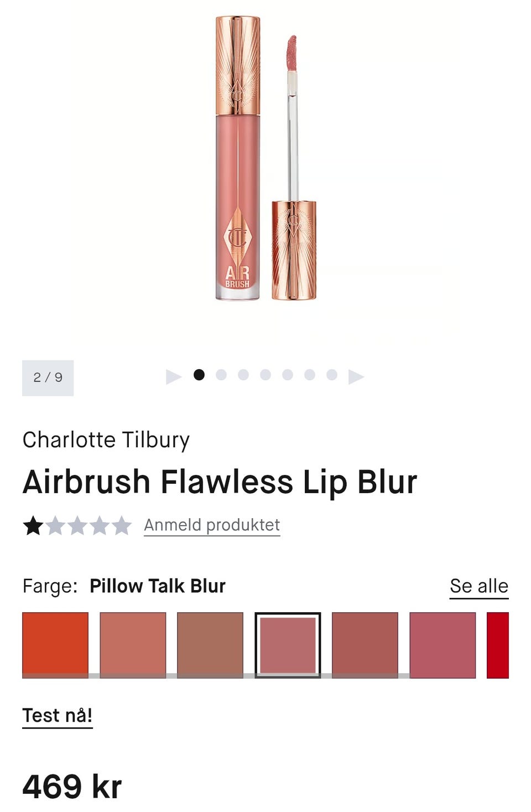
Task: Choose the orange-red color swatch
Action: [x=55, y=645]
